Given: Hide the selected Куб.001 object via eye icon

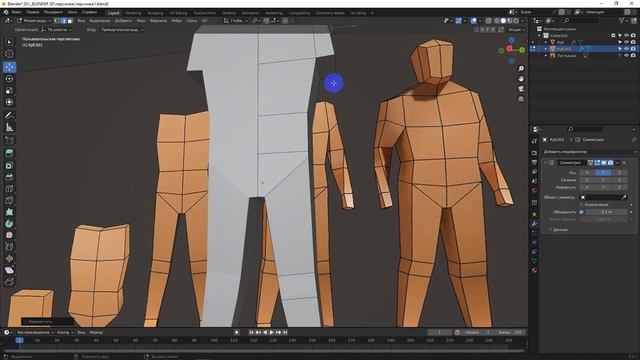Looking at the screenshot, I should [627, 49].
